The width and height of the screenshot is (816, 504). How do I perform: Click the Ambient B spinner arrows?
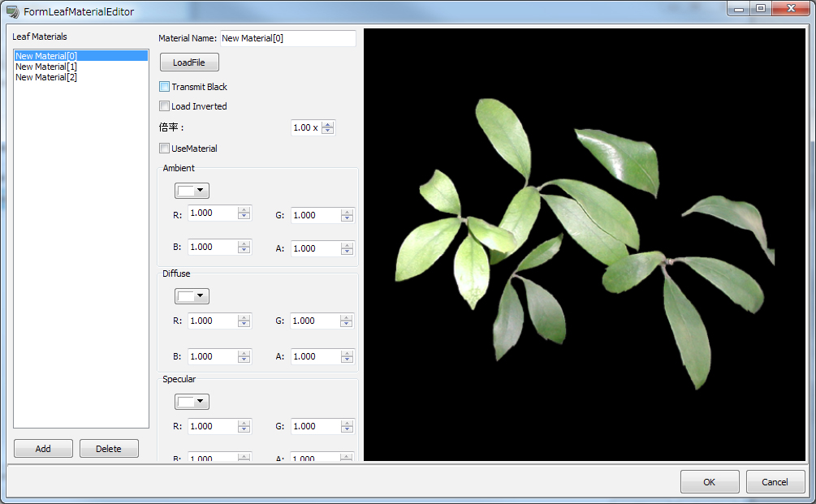coord(244,247)
